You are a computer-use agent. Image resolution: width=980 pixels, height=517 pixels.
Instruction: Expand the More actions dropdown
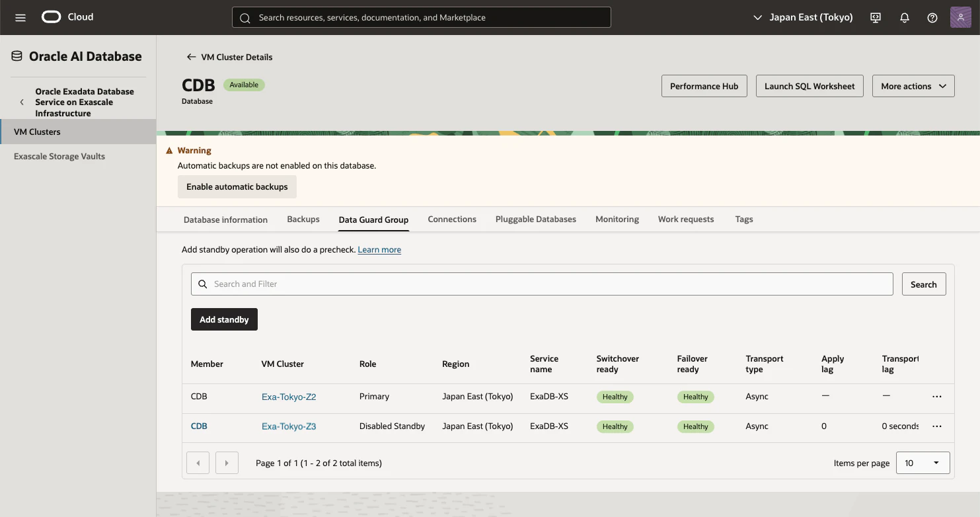[913, 86]
